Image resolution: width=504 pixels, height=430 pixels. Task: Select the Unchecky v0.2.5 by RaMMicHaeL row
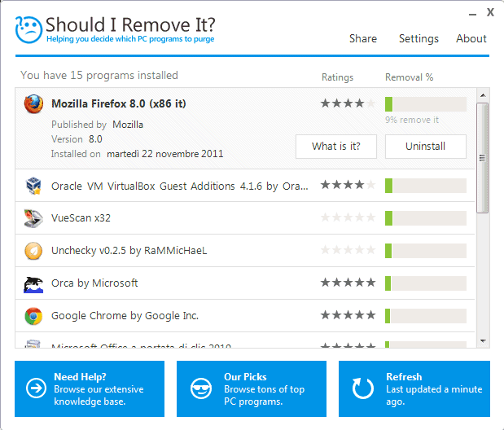click(245, 251)
